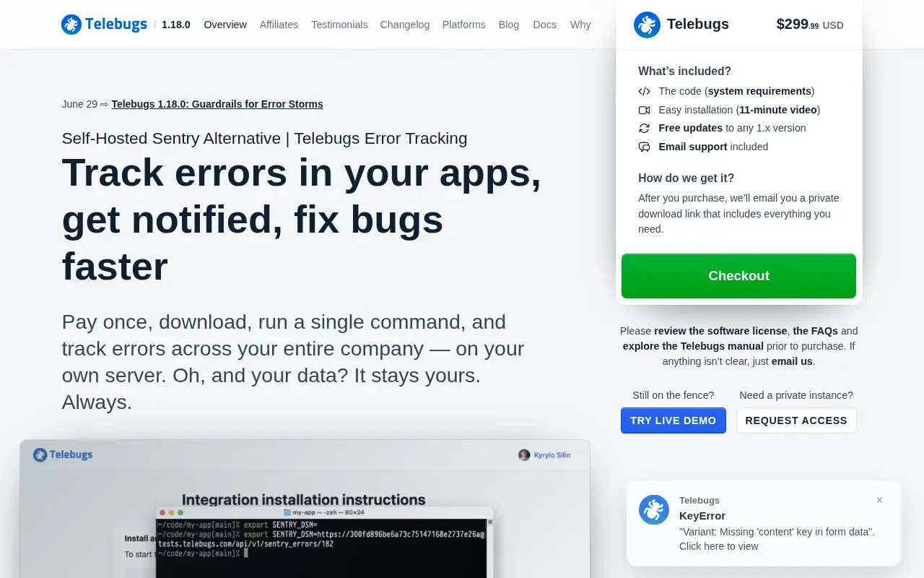
Task: Click the Telebugs name in pricing card
Action: [x=698, y=25]
